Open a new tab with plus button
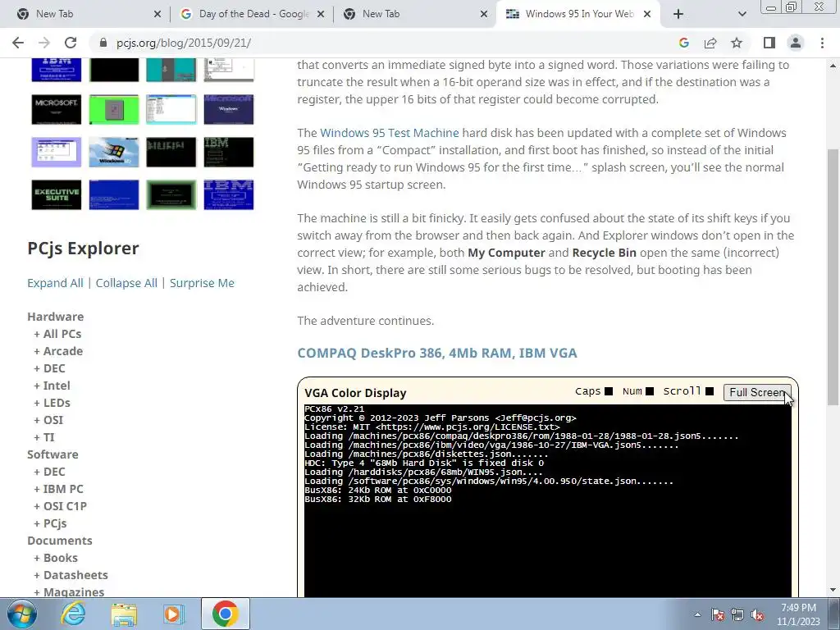 (x=678, y=14)
